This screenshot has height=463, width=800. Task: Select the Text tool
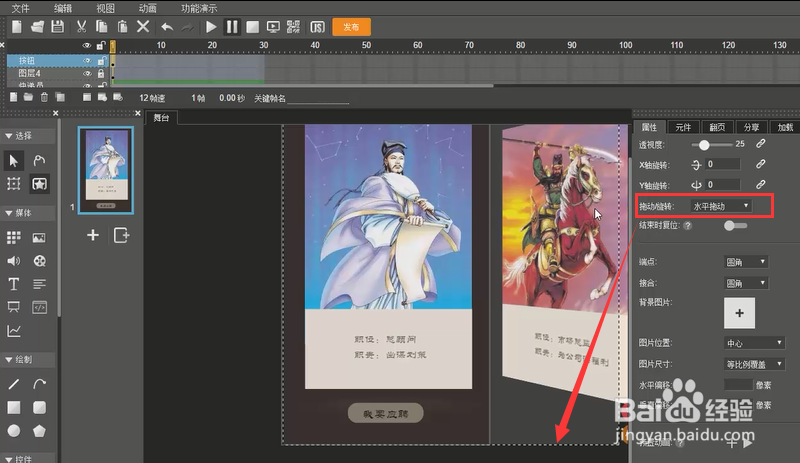point(14,284)
